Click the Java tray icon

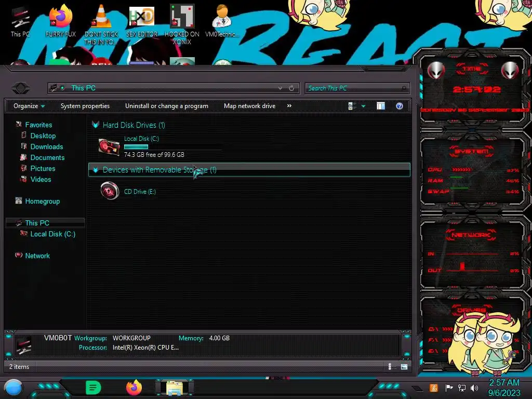tap(434, 388)
